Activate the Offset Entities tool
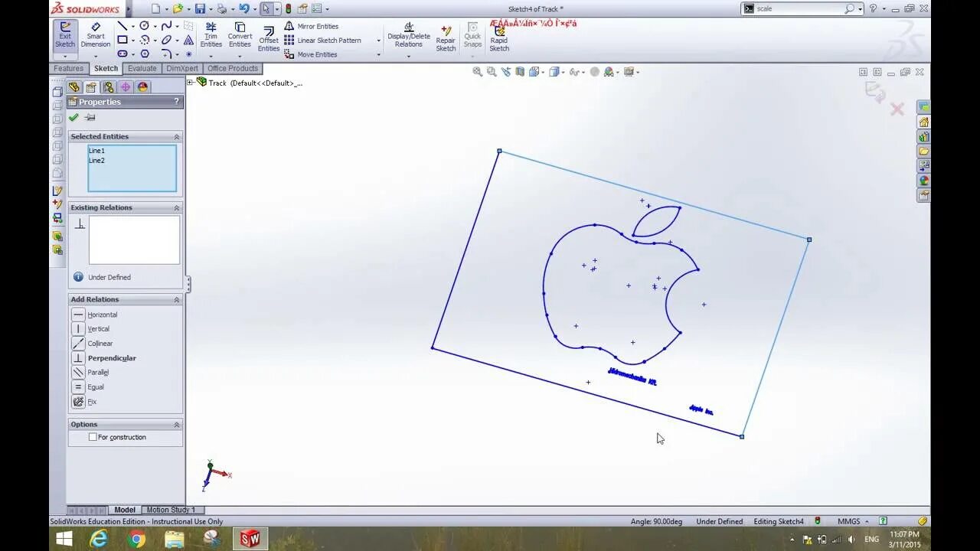The height and width of the screenshot is (551, 980). pos(268,36)
